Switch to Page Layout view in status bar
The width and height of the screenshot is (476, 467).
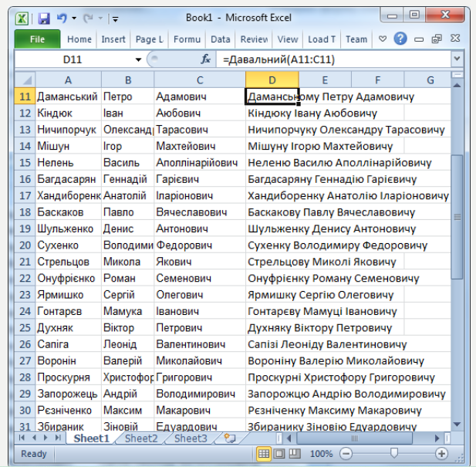pos(279,454)
